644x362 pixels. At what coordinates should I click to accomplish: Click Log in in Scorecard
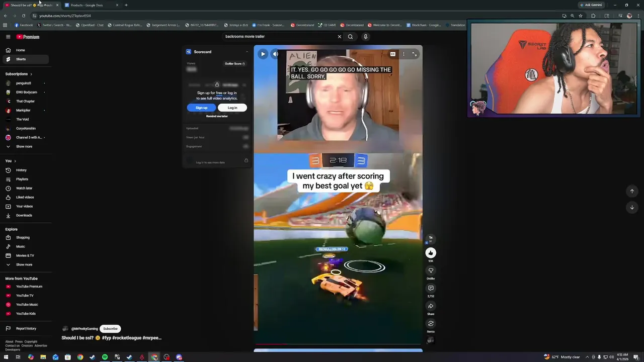[x=232, y=108]
